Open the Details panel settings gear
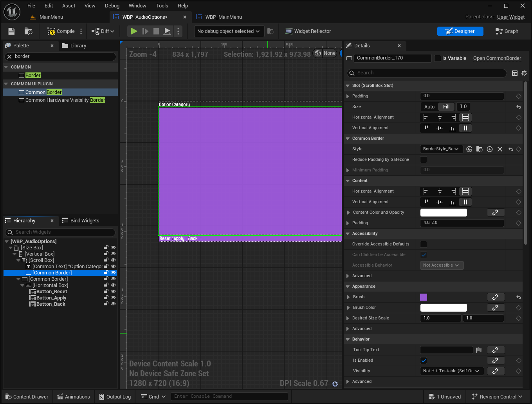This screenshot has width=532, height=404. (x=524, y=73)
